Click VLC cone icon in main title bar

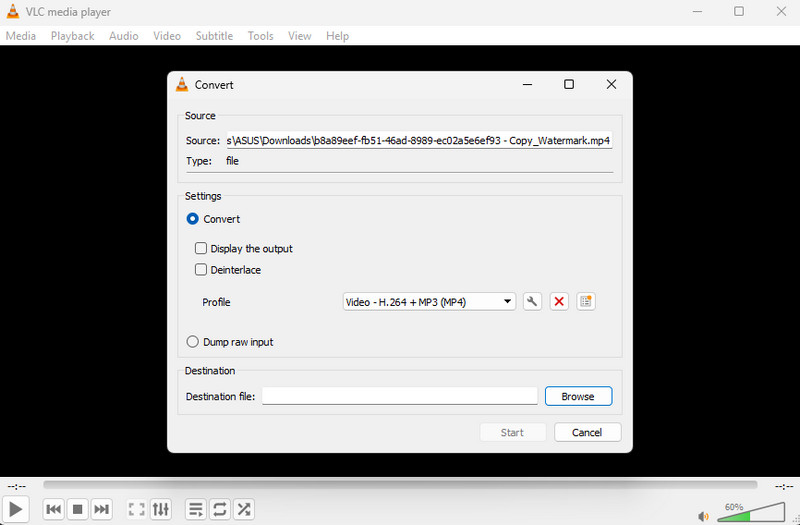pyautogui.click(x=13, y=11)
